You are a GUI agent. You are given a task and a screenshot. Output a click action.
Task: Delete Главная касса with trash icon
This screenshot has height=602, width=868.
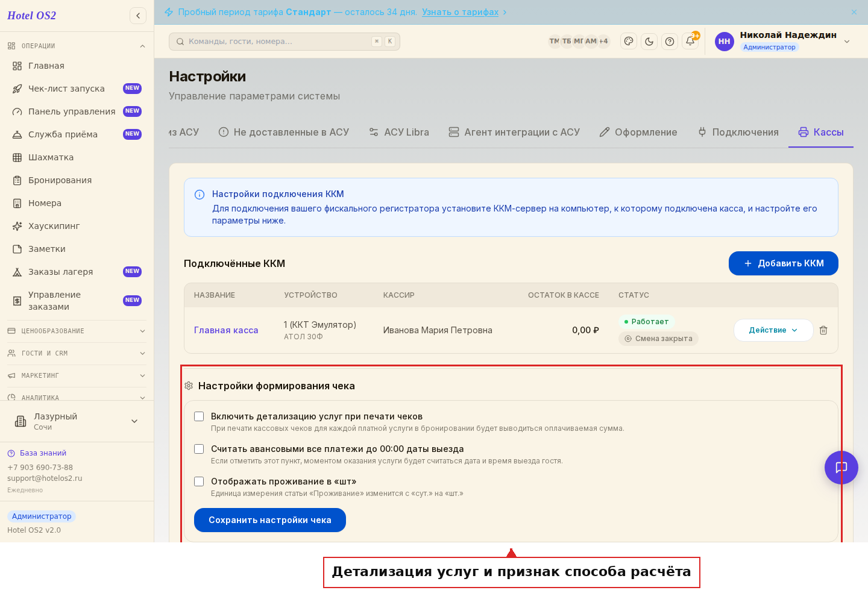[823, 330]
